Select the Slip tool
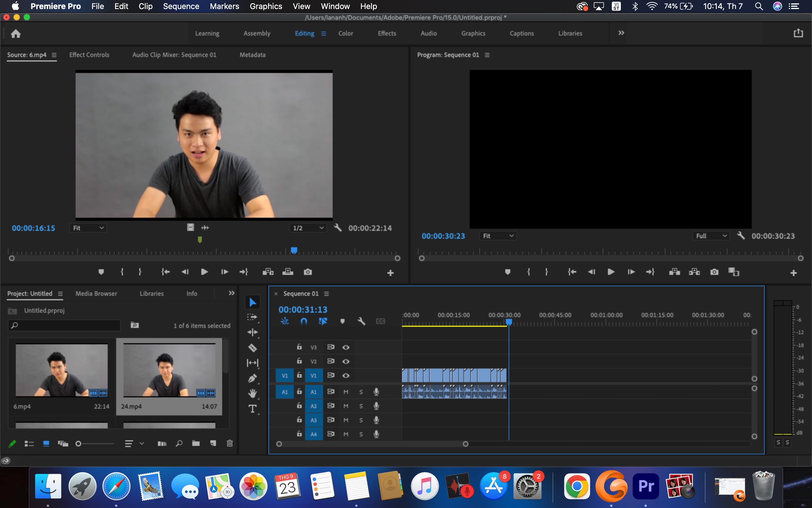812x508 pixels. point(252,363)
